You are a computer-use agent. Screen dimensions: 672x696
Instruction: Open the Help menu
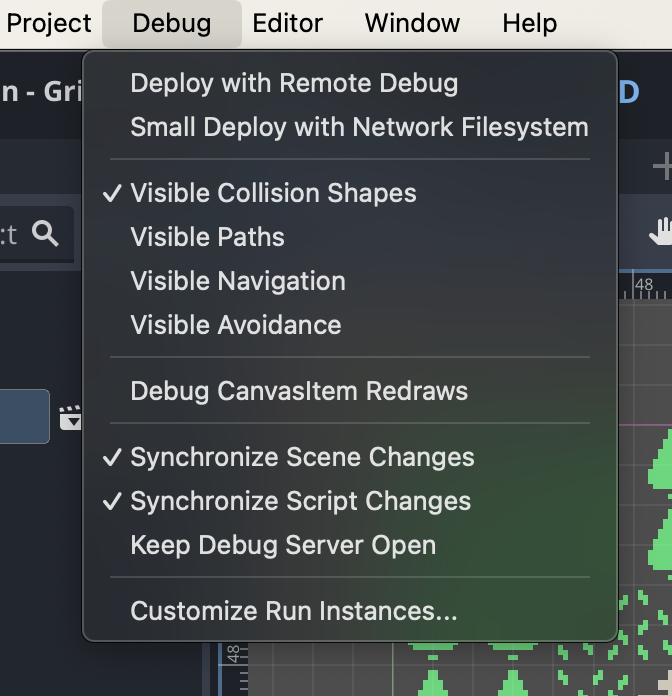529,23
